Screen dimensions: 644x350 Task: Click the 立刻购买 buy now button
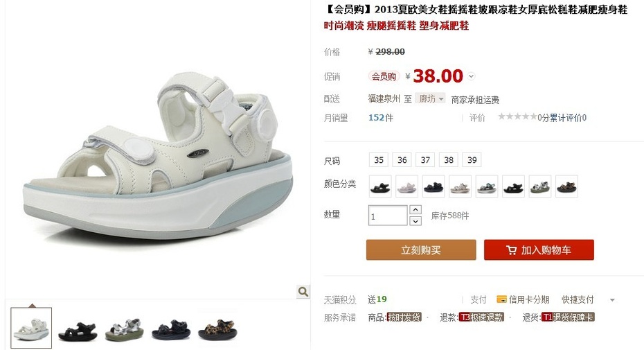(421, 250)
